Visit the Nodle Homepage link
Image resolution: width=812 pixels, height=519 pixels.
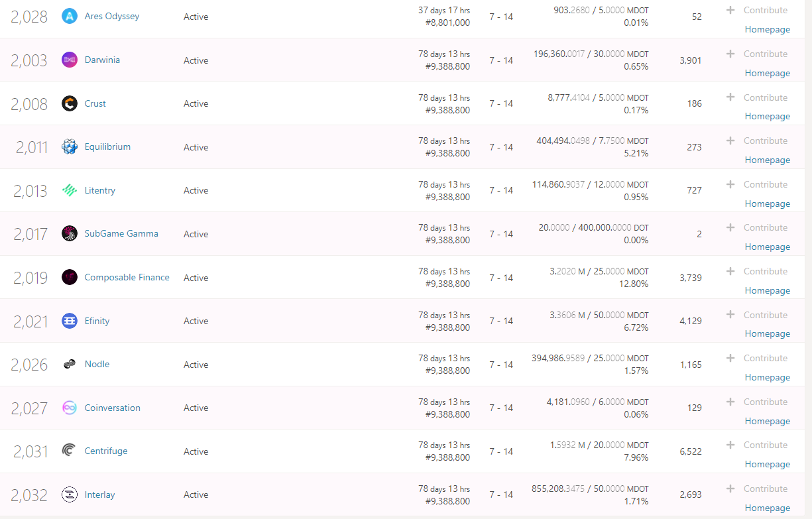tap(768, 378)
